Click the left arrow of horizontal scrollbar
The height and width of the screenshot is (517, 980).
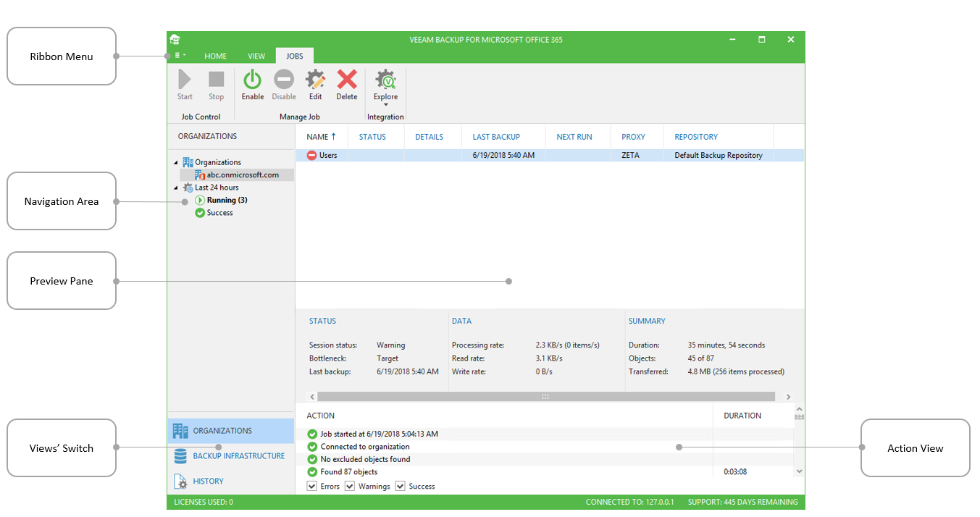pyautogui.click(x=312, y=397)
